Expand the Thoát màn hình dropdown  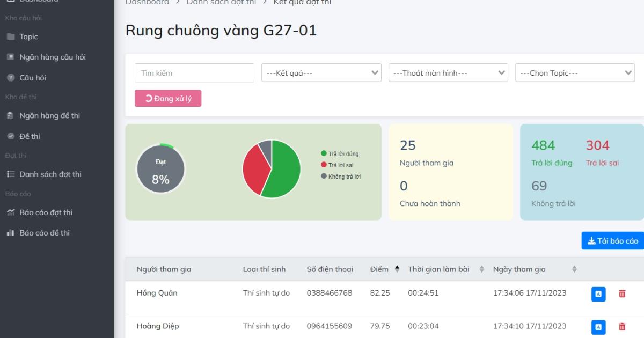coord(448,72)
